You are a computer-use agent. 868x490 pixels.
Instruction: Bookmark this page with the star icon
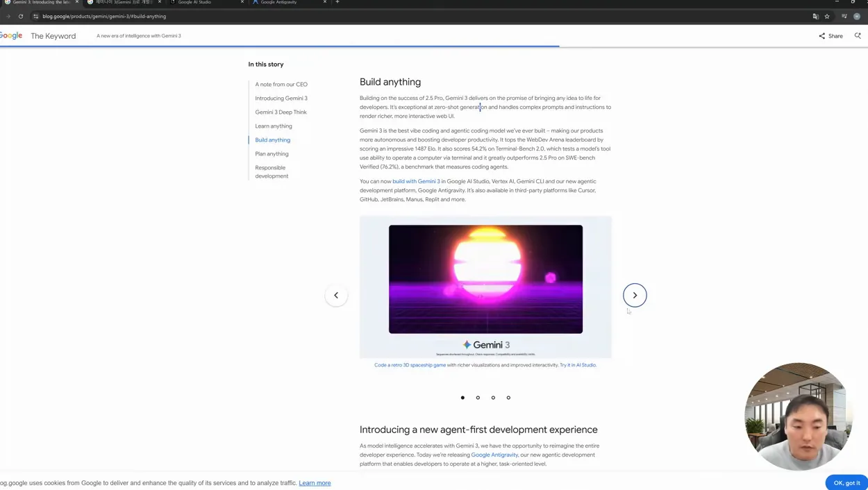point(827,16)
